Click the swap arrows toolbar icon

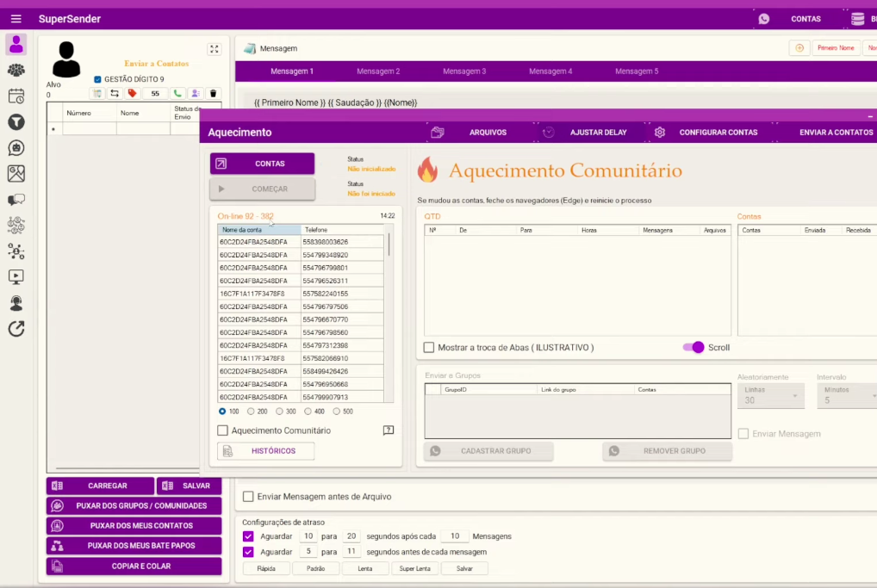tap(115, 93)
